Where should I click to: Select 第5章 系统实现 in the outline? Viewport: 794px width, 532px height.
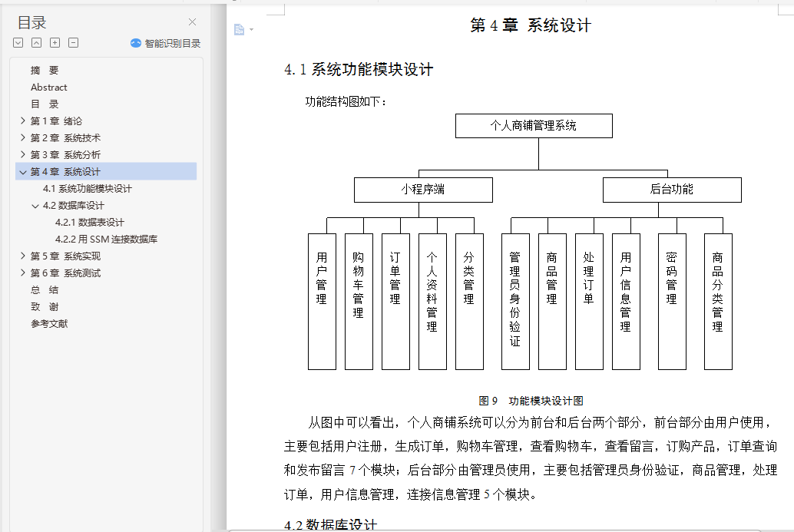(65, 256)
